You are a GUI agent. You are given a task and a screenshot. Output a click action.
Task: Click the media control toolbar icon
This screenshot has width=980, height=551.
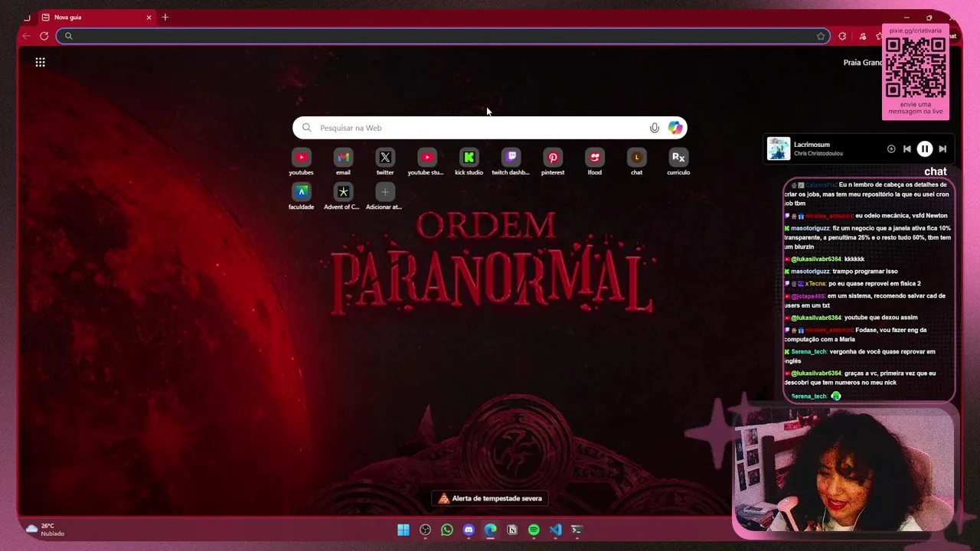click(x=863, y=36)
